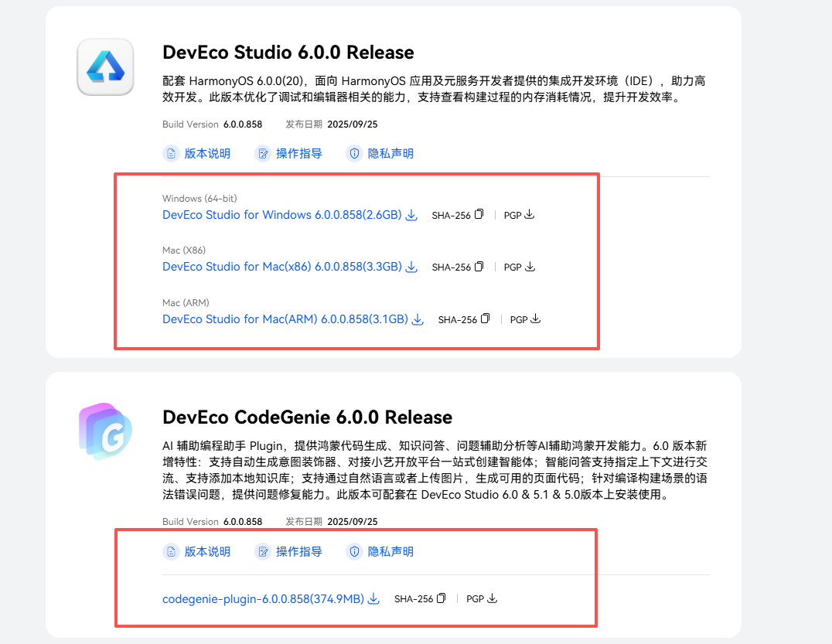832x644 pixels.
Task: Click the DevEco Studio 6.0.0 Release title
Action: click(x=288, y=53)
